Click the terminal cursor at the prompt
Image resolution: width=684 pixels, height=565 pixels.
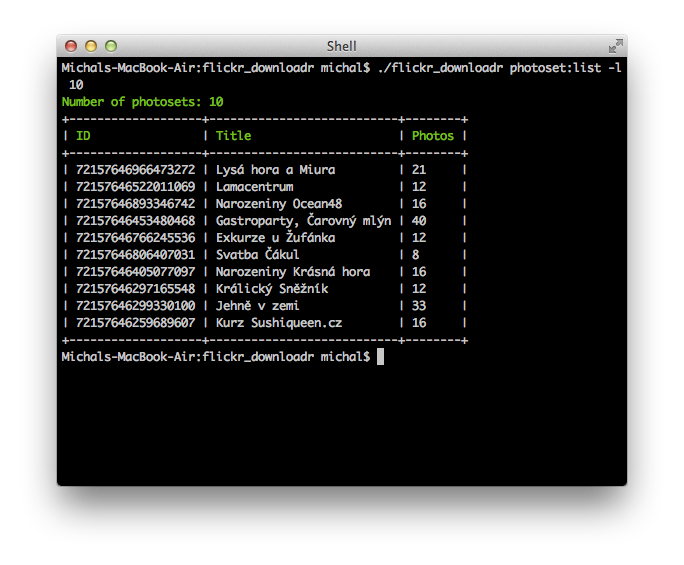click(x=380, y=357)
